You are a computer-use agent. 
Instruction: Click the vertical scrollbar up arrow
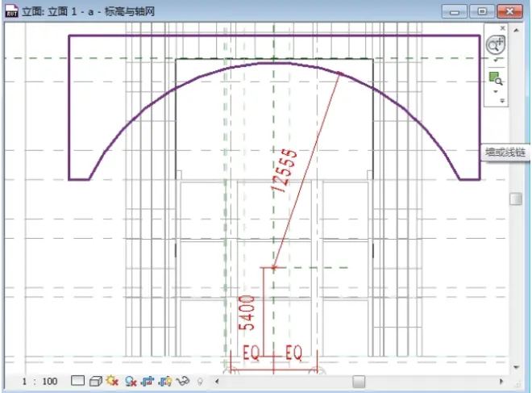pos(516,31)
